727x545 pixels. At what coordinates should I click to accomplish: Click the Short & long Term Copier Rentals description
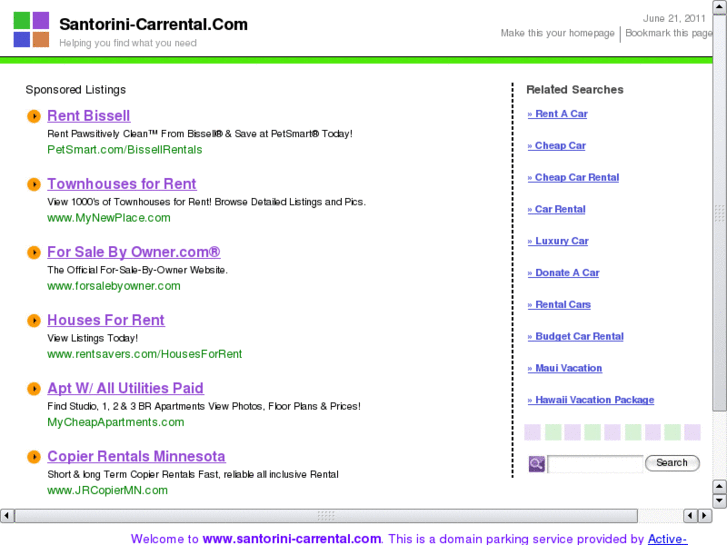(x=193, y=475)
